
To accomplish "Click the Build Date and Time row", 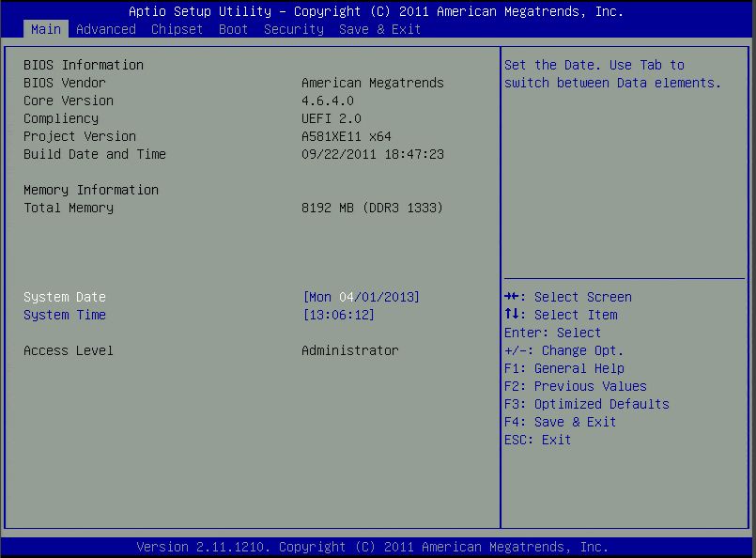I will pos(93,154).
